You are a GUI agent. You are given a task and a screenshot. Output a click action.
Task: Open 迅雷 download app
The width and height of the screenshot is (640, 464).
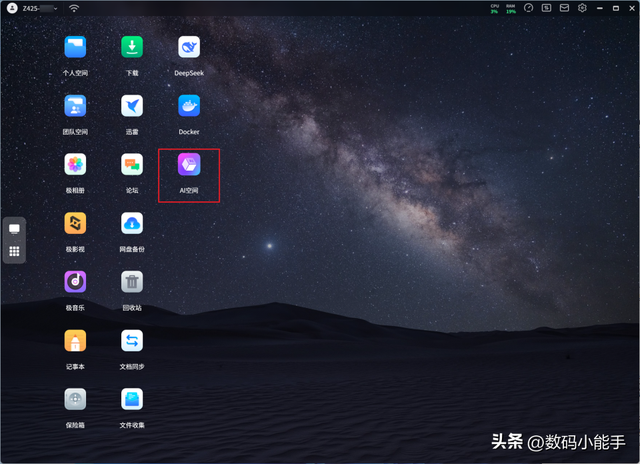point(132,105)
